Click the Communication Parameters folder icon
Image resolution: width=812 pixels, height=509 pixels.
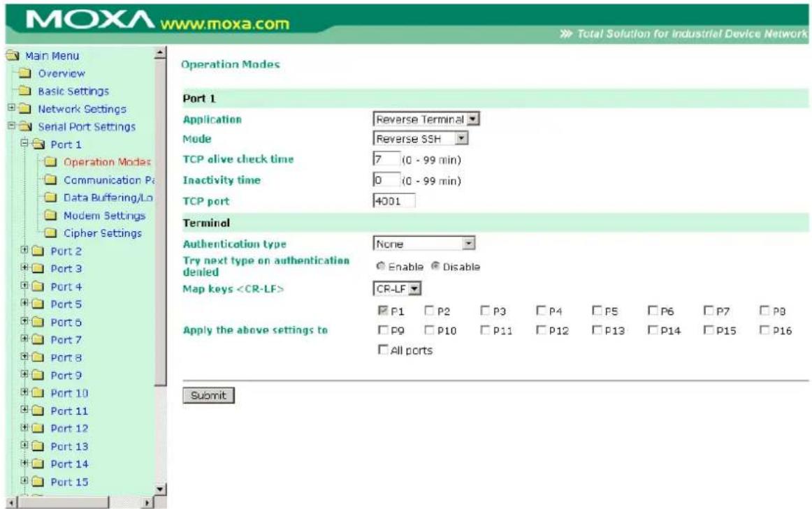pos(50,179)
